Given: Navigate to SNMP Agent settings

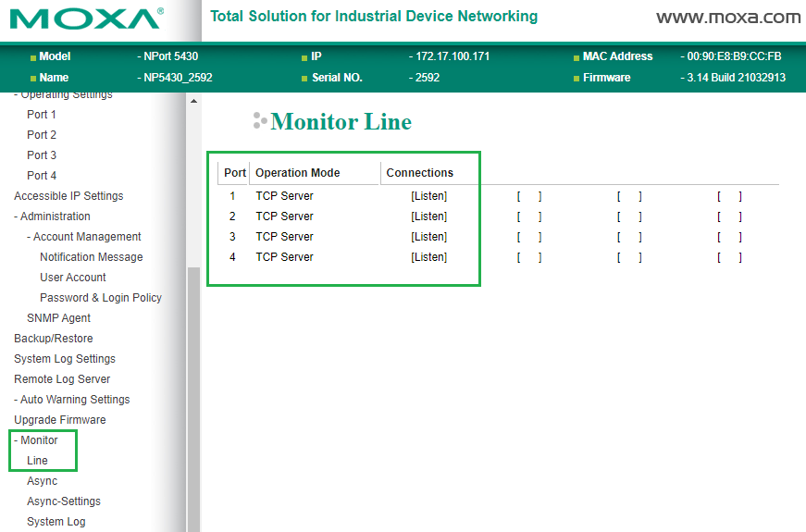Looking at the screenshot, I should [58, 318].
